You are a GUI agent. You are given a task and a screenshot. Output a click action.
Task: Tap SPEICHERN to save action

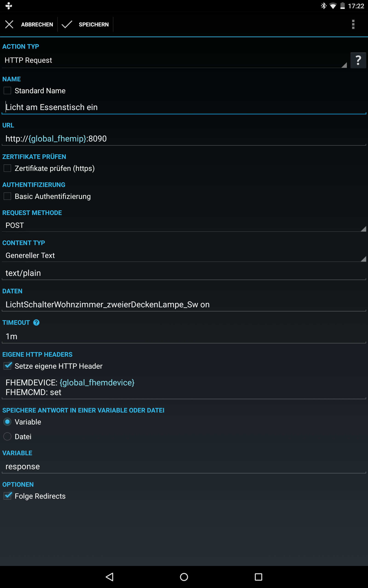click(94, 25)
